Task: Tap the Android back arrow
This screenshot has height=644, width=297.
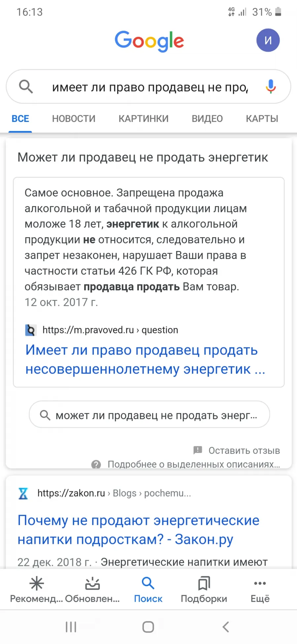Action: (x=226, y=626)
